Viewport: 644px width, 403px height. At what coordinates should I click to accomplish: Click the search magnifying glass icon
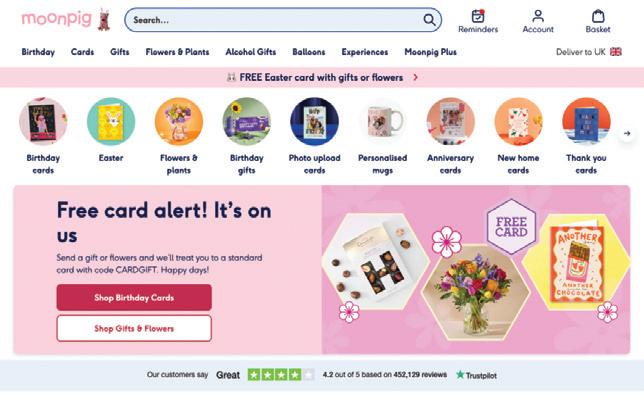(429, 20)
